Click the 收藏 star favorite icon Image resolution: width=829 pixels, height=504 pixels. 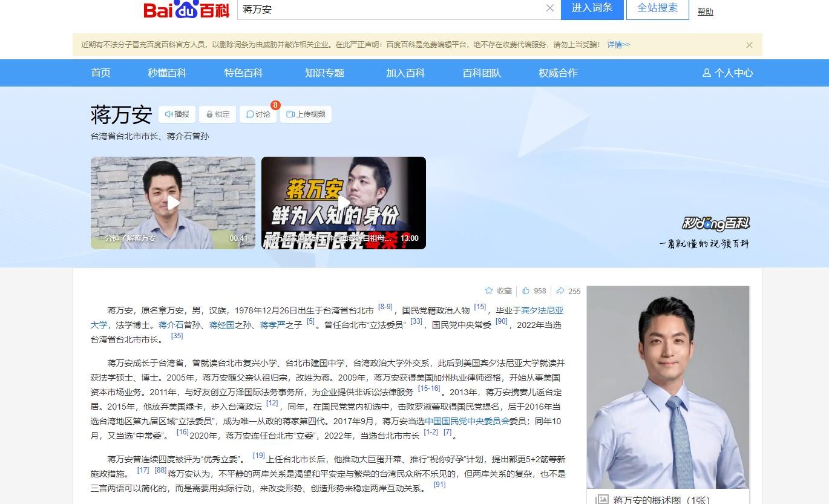489,291
